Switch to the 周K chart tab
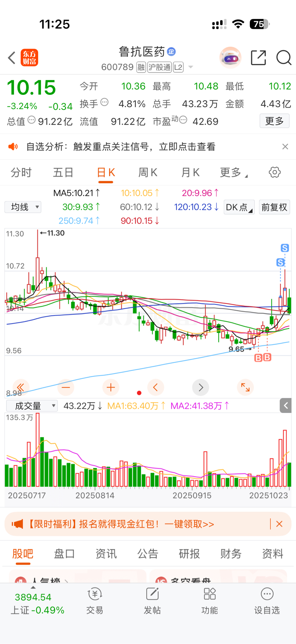Viewport: 296px width, 644px height. point(148,172)
